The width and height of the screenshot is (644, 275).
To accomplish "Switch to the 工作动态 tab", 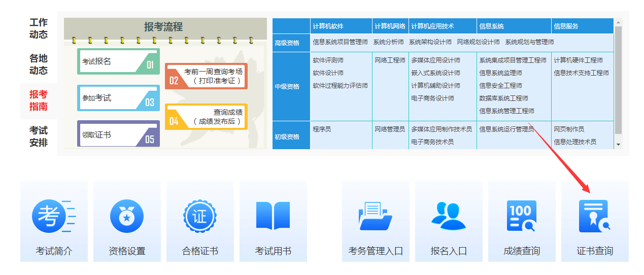I will [39, 29].
